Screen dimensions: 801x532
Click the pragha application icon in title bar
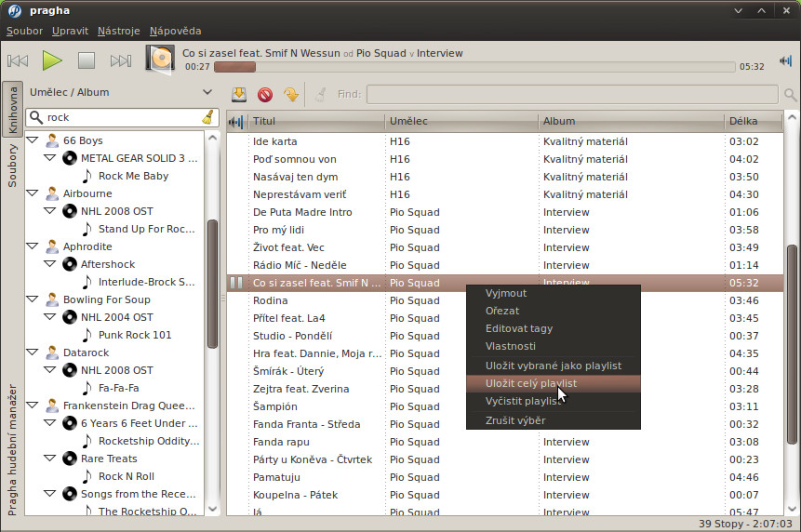pos(15,11)
